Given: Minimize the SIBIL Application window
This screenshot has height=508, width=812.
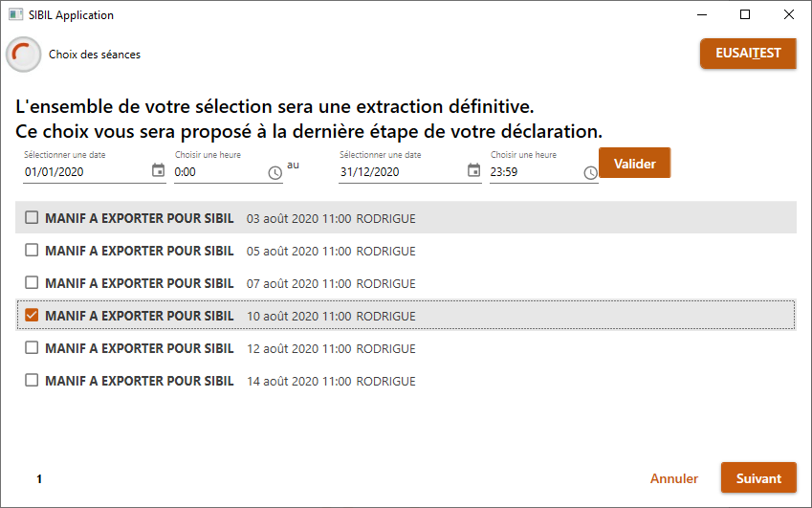Looking at the screenshot, I should pyautogui.click(x=702, y=14).
